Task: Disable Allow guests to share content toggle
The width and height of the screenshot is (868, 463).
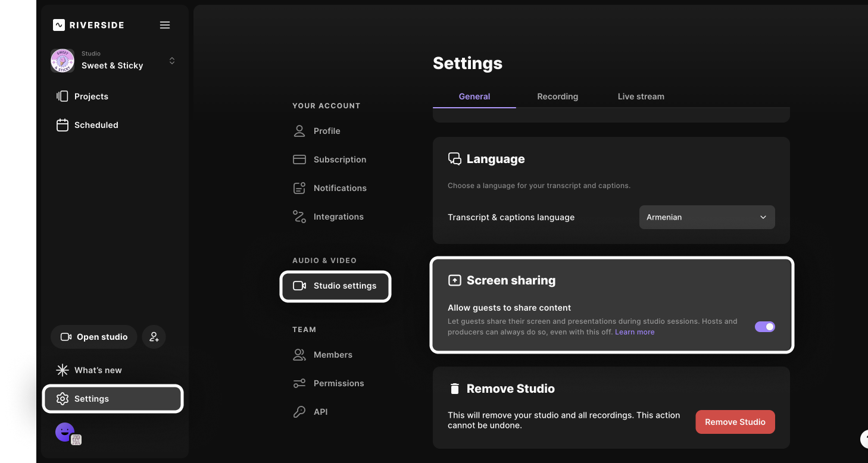Action: pyautogui.click(x=764, y=327)
